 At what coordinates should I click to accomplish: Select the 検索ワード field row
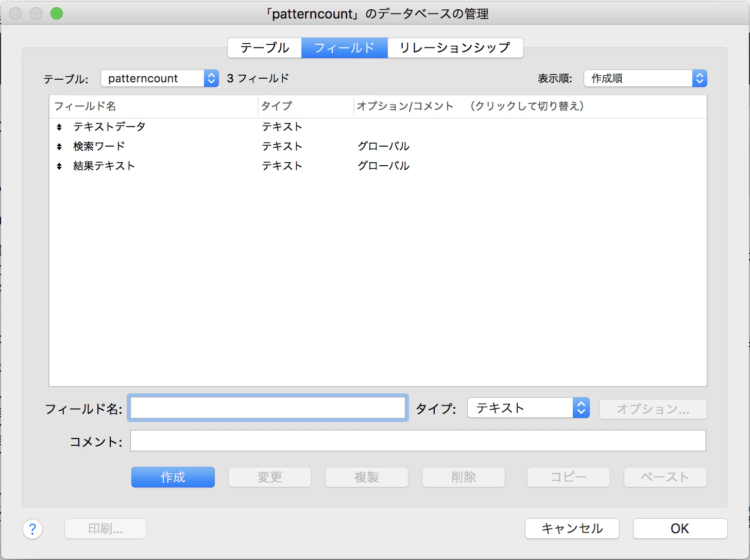click(x=378, y=146)
